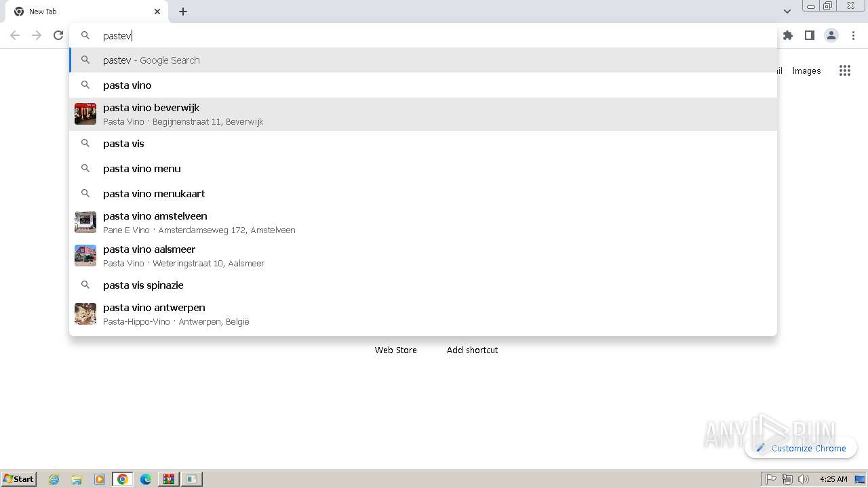This screenshot has height=488, width=868.
Task: Click the address bar containing pastev
Action: (x=423, y=35)
